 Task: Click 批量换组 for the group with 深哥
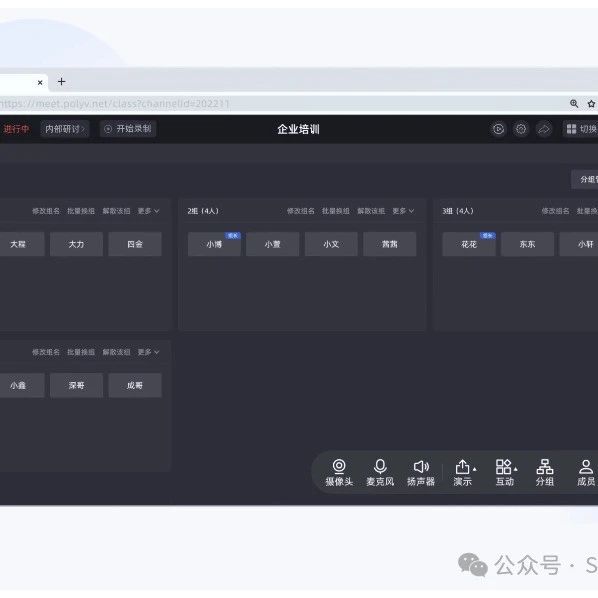tap(81, 352)
